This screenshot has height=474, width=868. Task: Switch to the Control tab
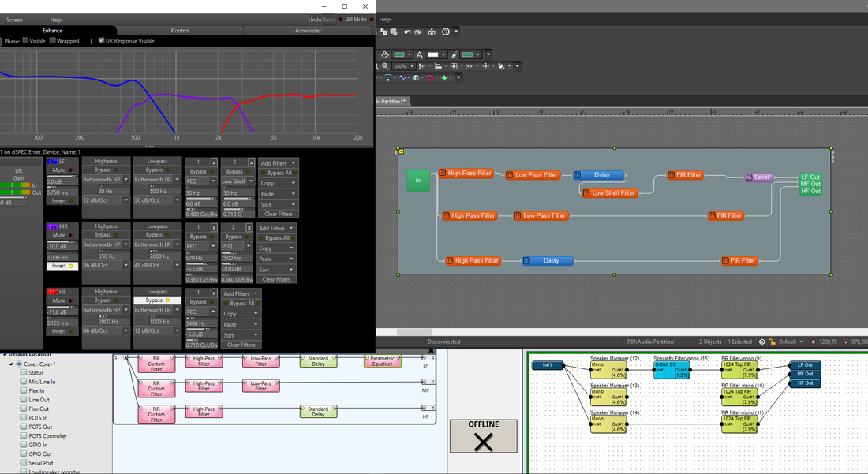pos(180,31)
